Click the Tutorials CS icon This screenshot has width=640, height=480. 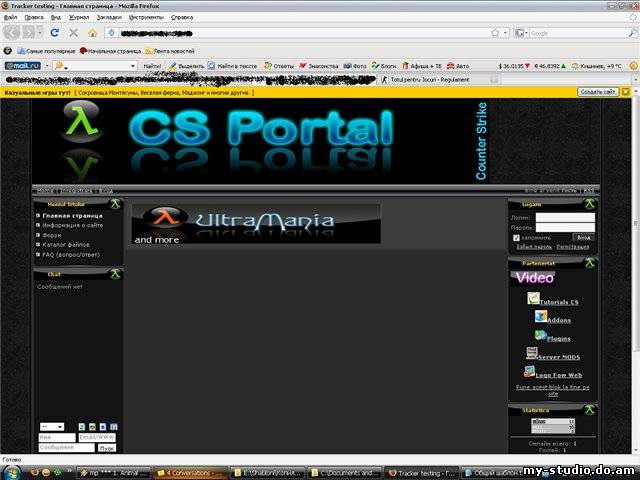coord(533,298)
